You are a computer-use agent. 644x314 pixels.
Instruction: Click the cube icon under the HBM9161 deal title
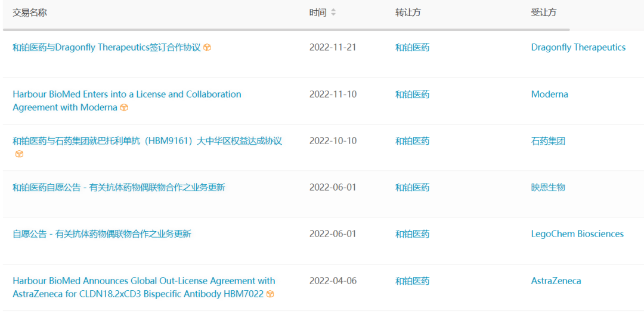click(19, 154)
